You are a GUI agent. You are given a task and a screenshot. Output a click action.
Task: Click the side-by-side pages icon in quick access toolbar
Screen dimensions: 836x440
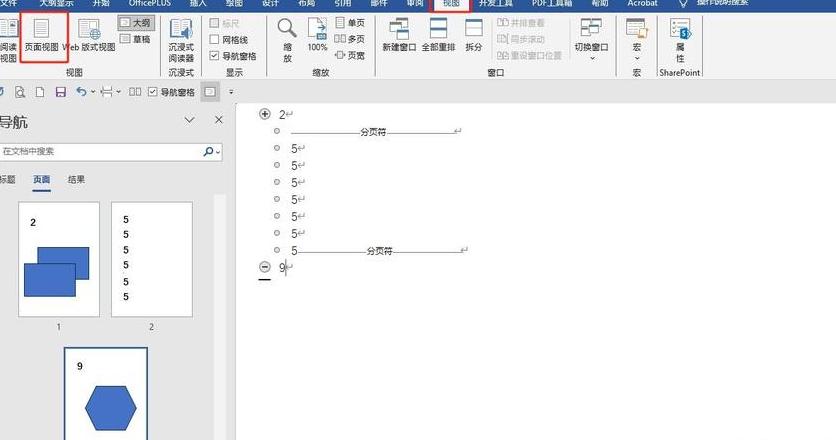click(x=135, y=92)
